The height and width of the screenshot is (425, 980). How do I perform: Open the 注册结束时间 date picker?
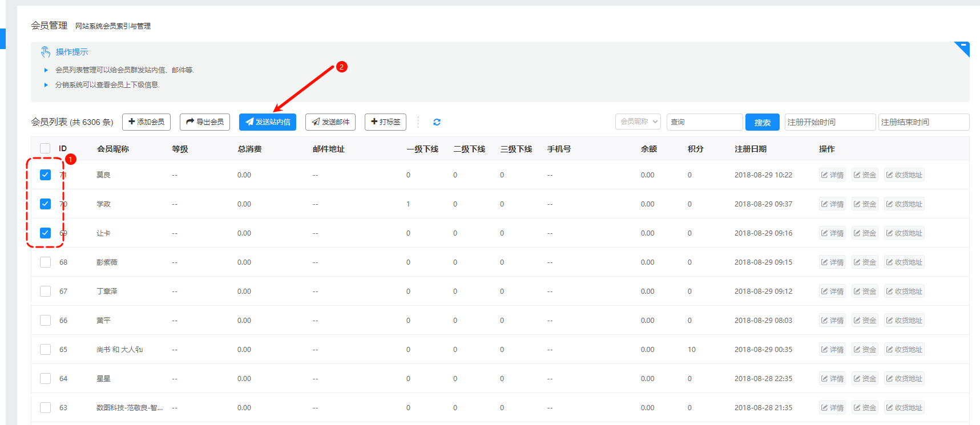[923, 122]
